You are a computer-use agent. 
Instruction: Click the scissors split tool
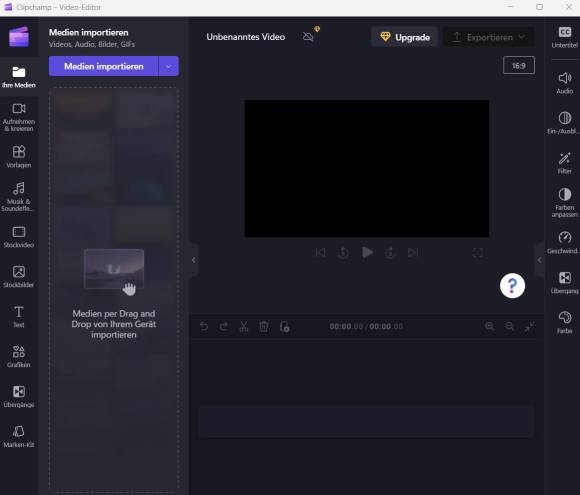click(x=244, y=326)
